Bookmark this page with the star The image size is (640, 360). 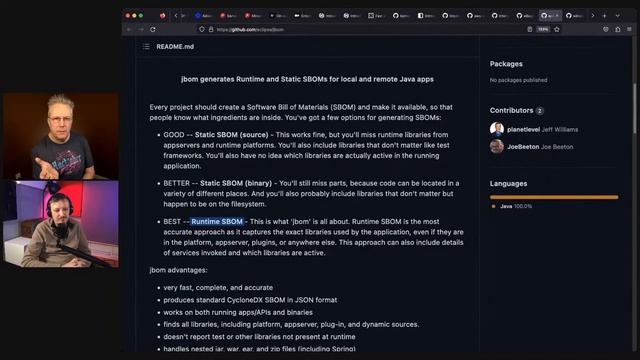pyautogui.click(x=557, y=29)
